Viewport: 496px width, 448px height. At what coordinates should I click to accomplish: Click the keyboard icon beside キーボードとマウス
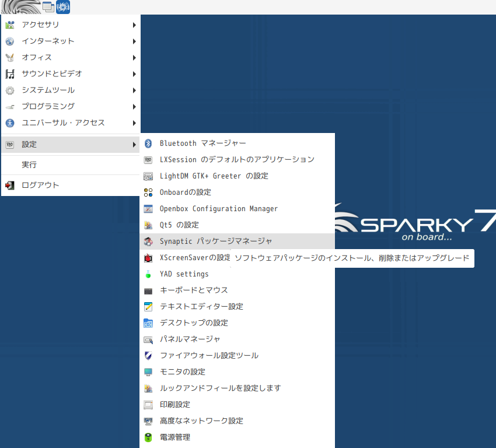click(x=148, y=290)
